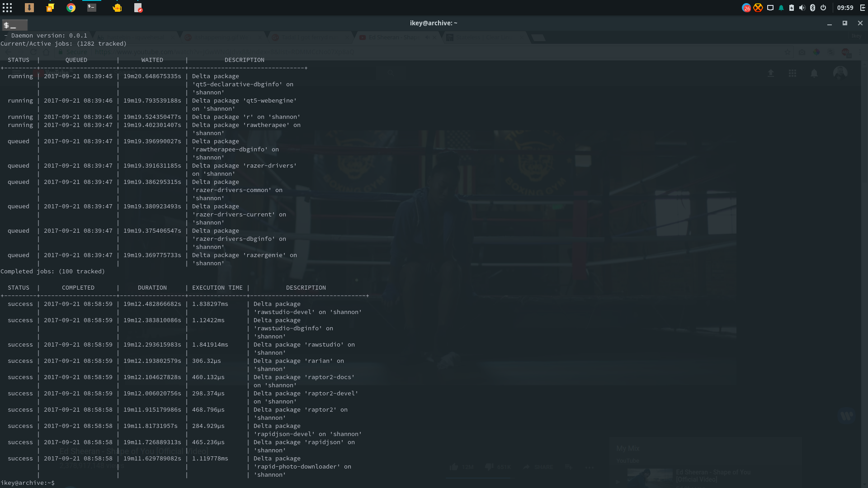
Task: Click the Delta package 'r' job line
Action: [246, 117]
